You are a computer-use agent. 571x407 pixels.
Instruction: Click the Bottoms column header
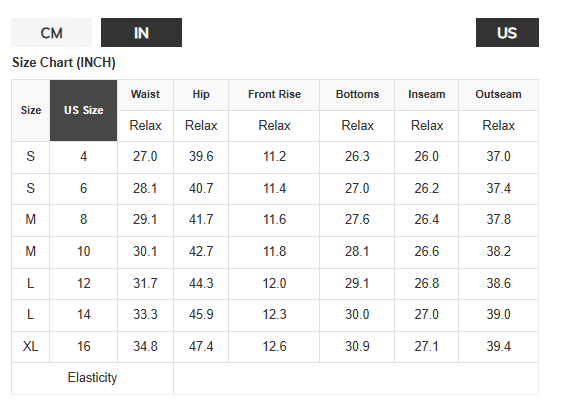tap(357, 95)
